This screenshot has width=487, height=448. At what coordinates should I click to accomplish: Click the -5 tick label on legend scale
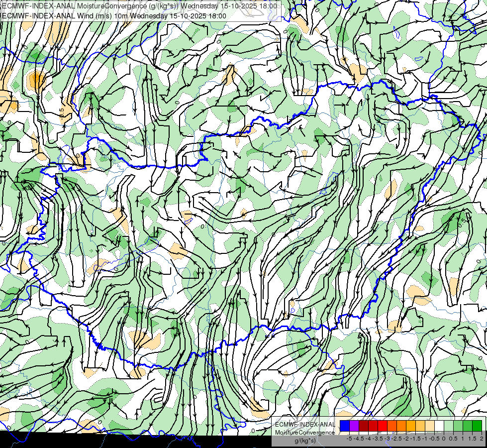349,439
